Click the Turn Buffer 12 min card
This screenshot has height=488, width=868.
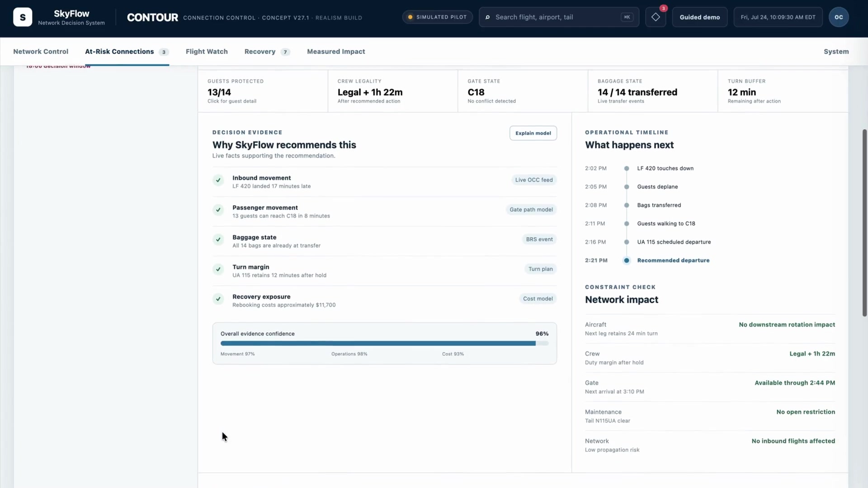[783, 91]
